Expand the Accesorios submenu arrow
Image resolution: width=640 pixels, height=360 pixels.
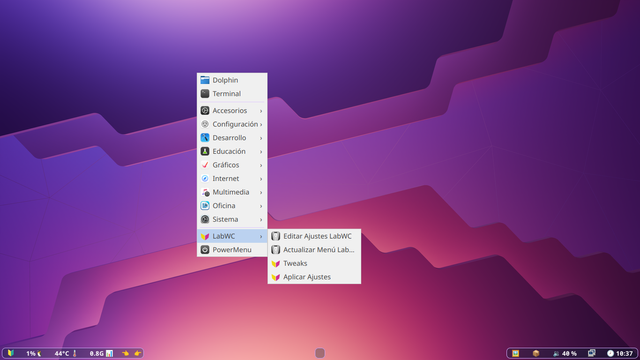tap(261, 111)
